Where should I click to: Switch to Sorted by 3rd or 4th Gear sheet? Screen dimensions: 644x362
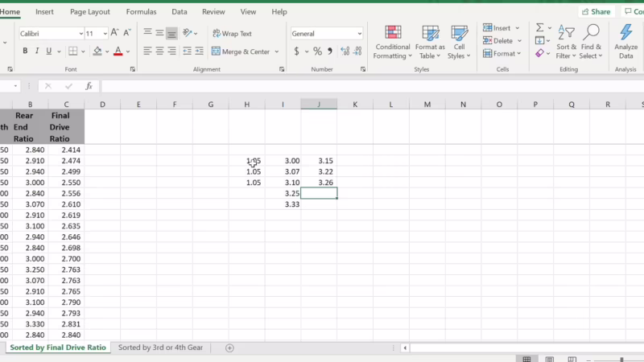(x=160, y=348)
